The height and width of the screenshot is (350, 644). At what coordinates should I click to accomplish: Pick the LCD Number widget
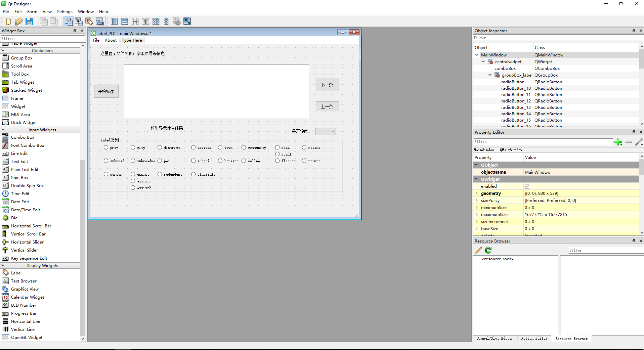24,305
